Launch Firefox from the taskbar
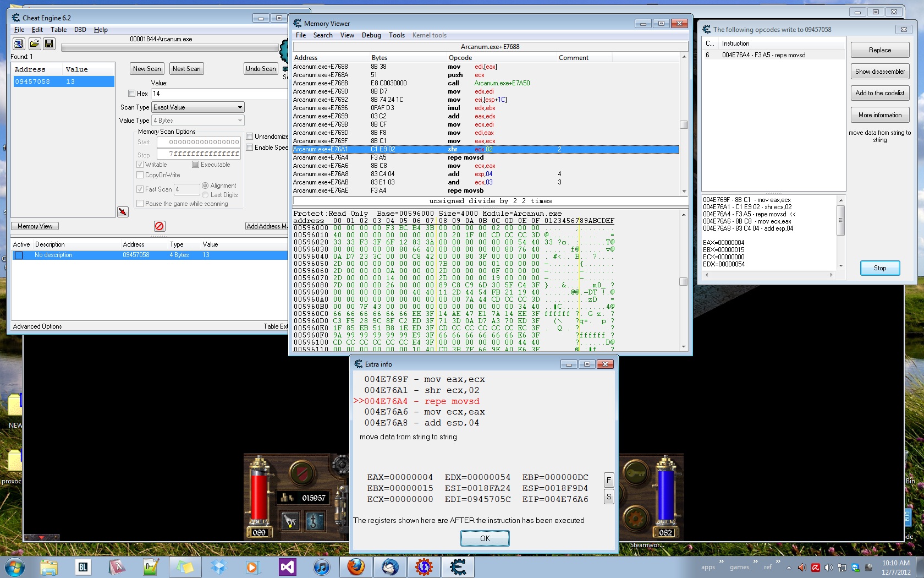The height and width of the screenshot is (578, 924). pyautogui.click(x=355, y=566)
